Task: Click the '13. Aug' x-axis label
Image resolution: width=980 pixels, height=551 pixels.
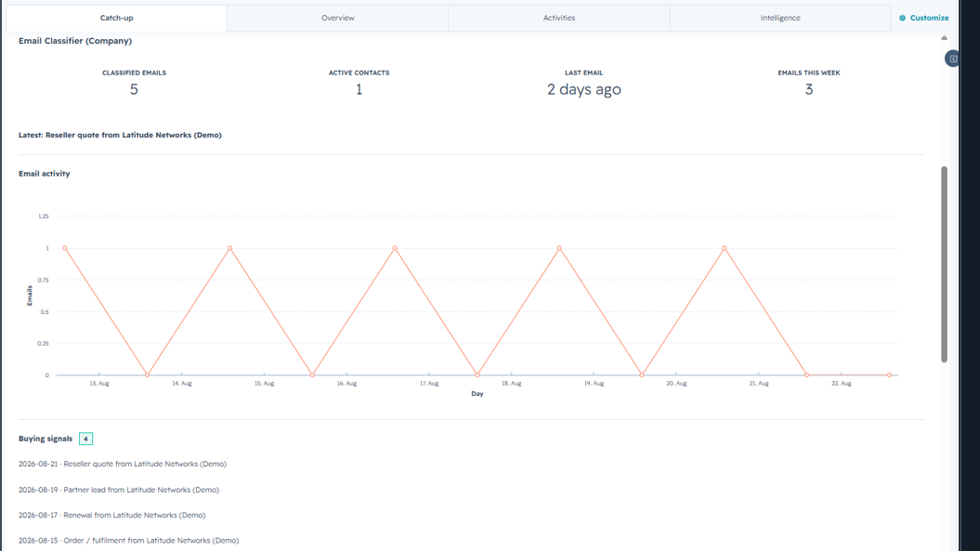Action: pyautogui.click(x=99, y=384)
